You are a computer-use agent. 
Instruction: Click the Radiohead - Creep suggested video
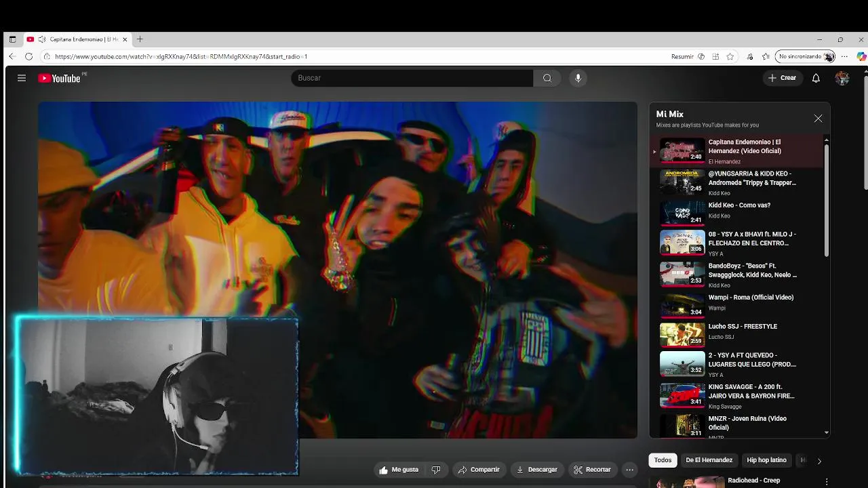point(753,481)
